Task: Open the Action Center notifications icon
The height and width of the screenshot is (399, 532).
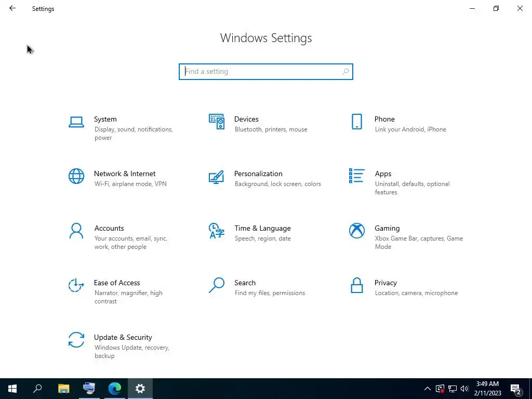Action: [515, 389]
